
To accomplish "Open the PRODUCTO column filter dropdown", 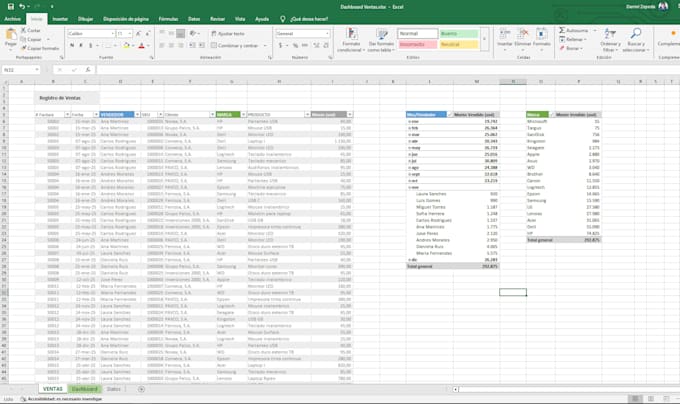I will (x=307, y=114).
